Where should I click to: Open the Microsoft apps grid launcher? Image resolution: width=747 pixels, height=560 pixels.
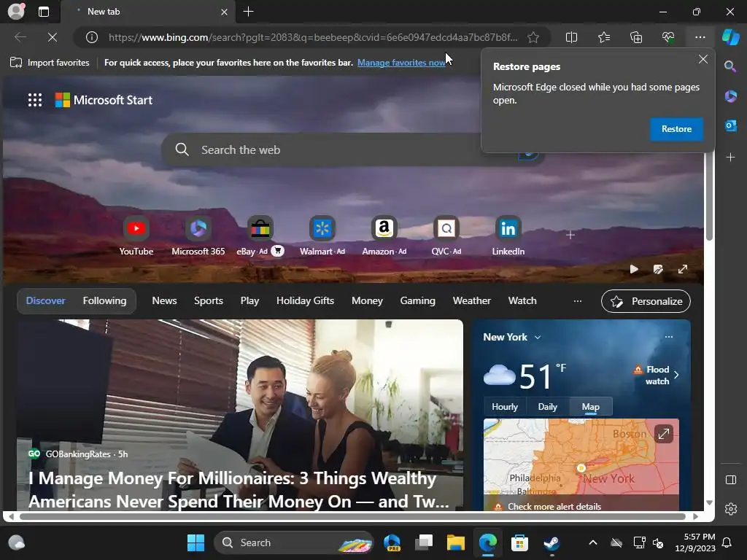35,100
